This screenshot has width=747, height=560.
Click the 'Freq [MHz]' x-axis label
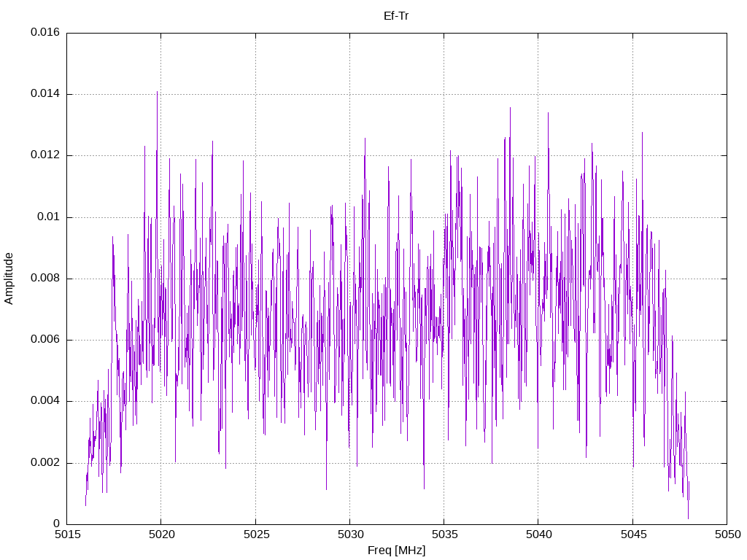click(396, 551)
